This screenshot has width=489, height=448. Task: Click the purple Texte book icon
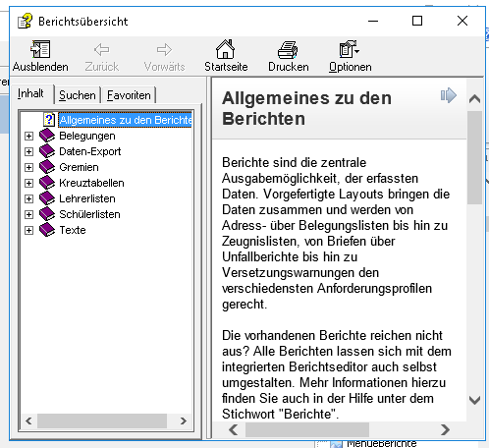point(47,230)
